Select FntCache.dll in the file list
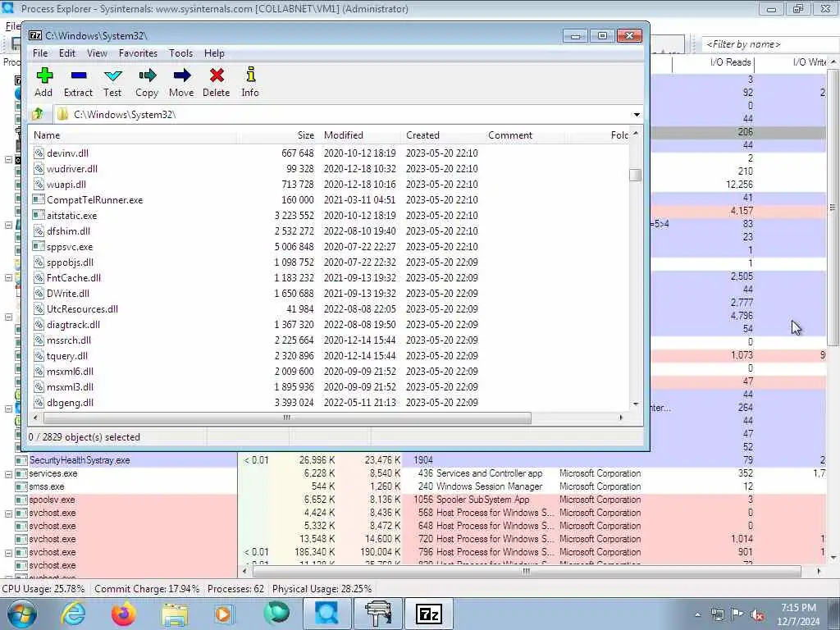The image size is (840, 630). click(x=74, y=277)
